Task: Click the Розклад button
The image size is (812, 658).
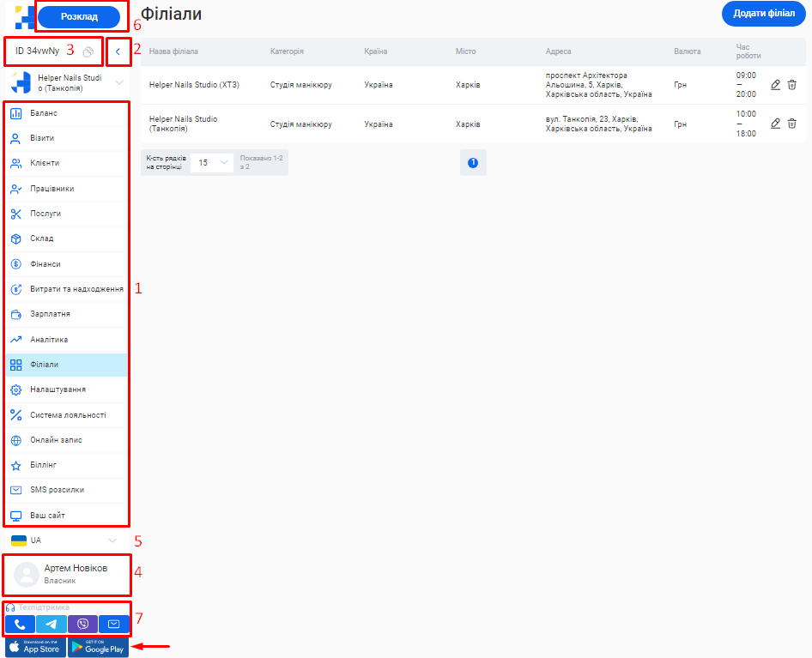Action: coord(79,17)
